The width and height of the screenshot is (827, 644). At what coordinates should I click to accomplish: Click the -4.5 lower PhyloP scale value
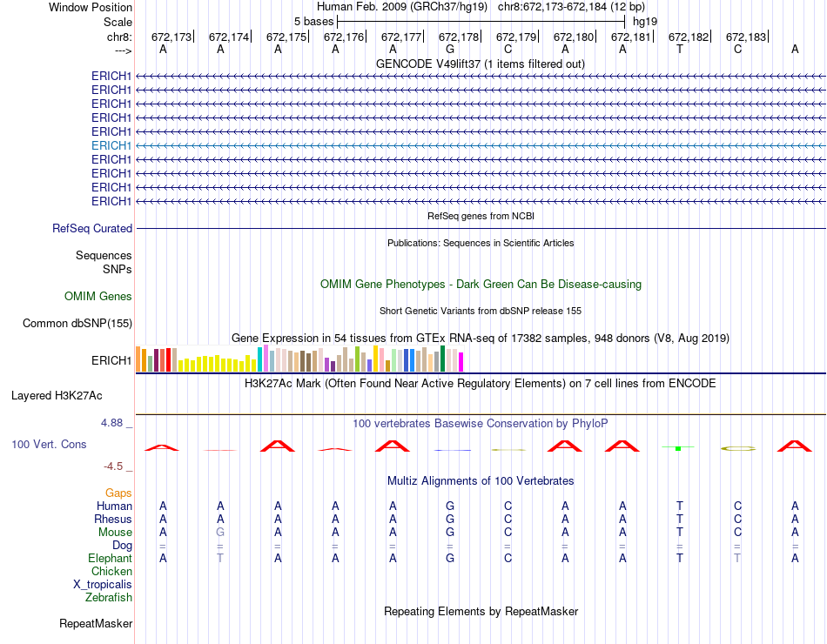click(x=113, y=466)
